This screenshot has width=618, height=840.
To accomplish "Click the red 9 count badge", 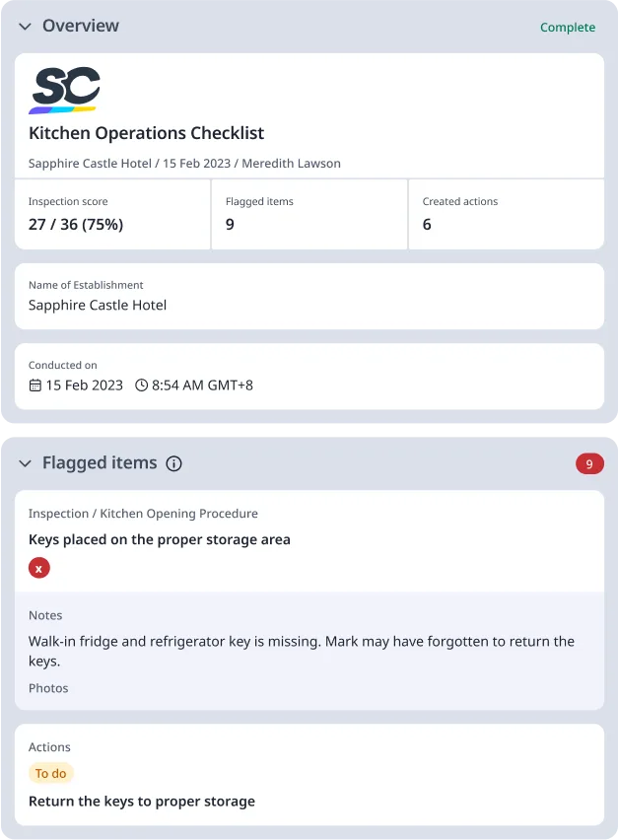I will (589, 463).
